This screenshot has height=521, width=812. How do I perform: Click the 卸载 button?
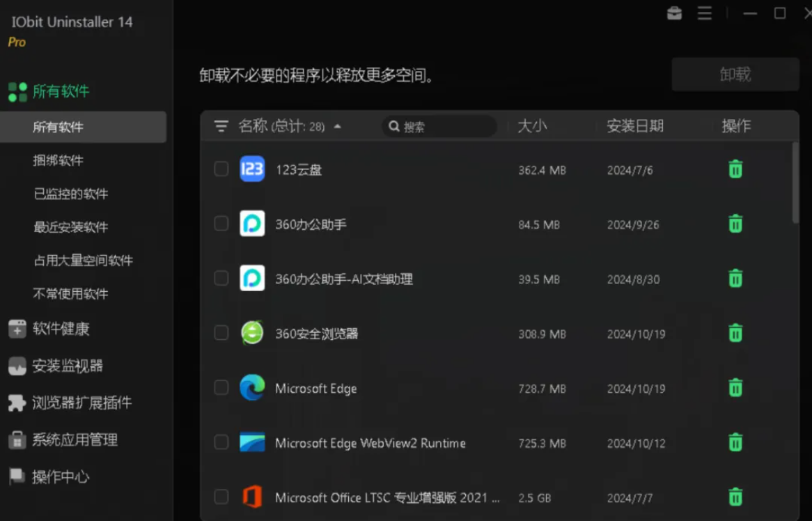[735, 75]
